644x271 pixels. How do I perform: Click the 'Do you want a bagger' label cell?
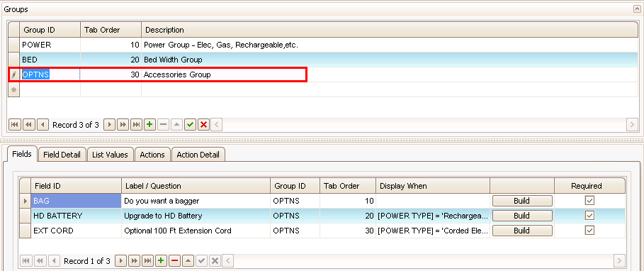(196, 201)
